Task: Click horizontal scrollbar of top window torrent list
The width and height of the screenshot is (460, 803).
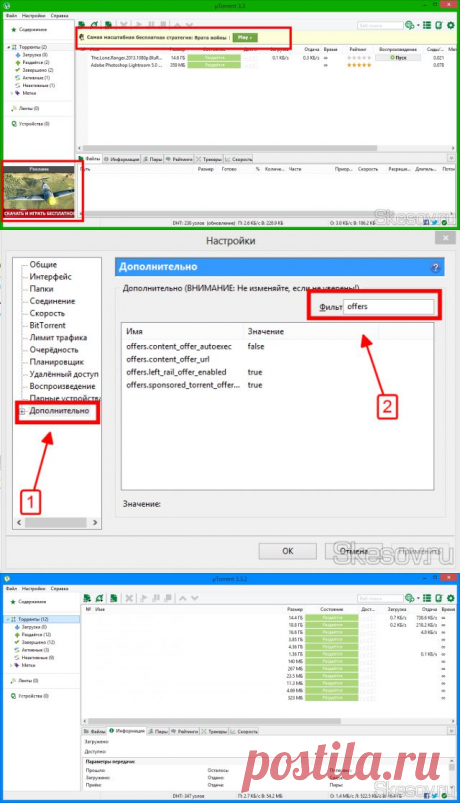Action: (x=231, y=148)
